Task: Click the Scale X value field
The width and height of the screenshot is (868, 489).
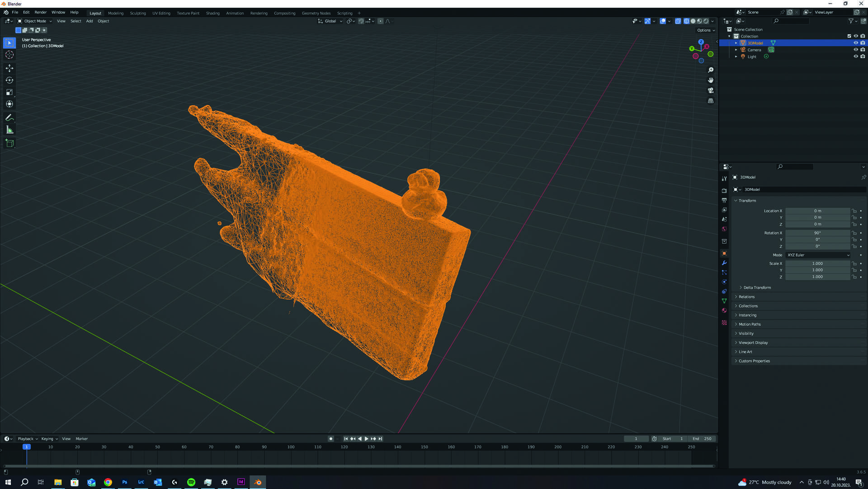Action: (x=817, y=263)
